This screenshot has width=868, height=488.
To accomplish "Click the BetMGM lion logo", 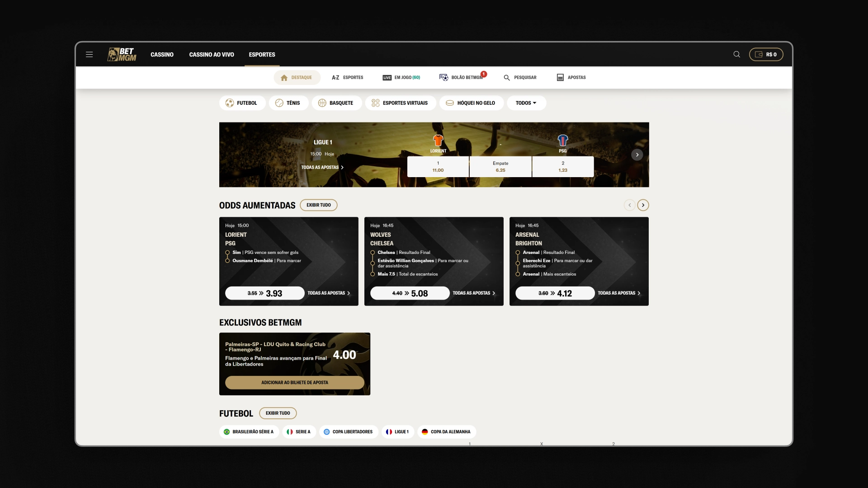I will pos(122,55).
